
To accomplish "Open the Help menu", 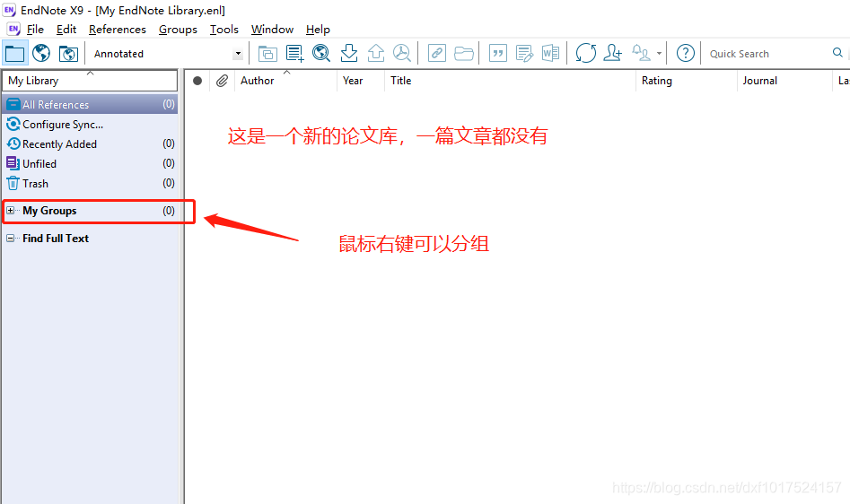I will click(318, 30).
